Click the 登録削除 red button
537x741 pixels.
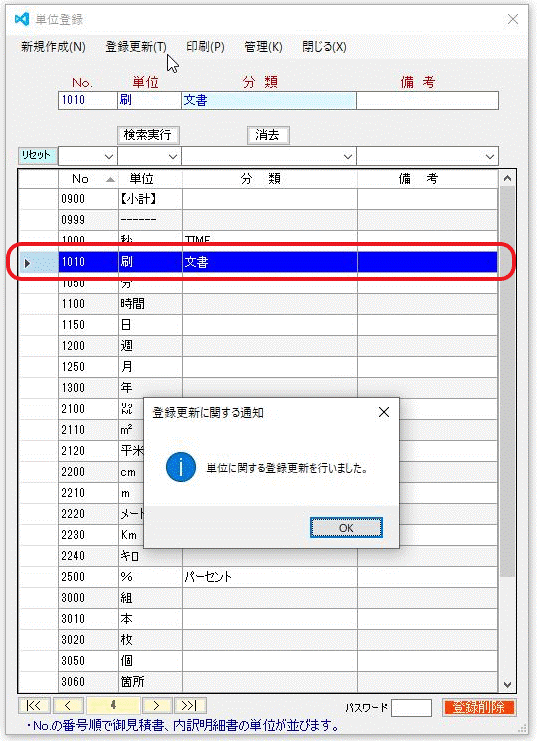479,707
